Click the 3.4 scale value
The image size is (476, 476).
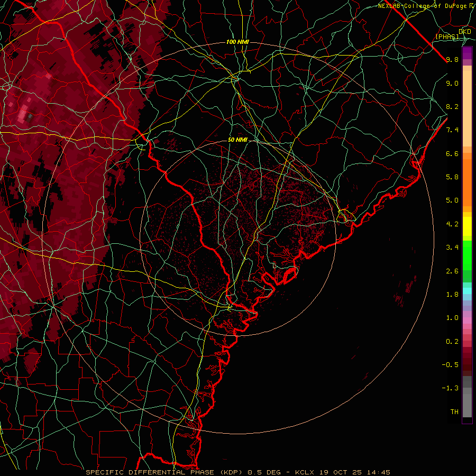tap(452, 248)
